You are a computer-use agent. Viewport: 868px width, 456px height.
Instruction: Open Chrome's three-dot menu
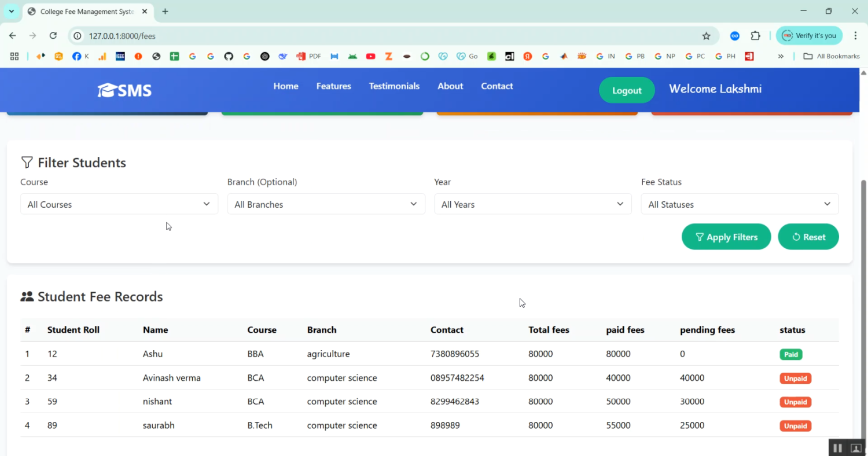pyautogui.click(x=855, y=36)
